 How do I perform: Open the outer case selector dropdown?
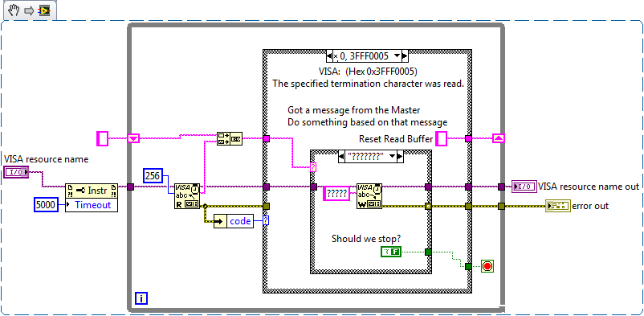coord(397,55)
